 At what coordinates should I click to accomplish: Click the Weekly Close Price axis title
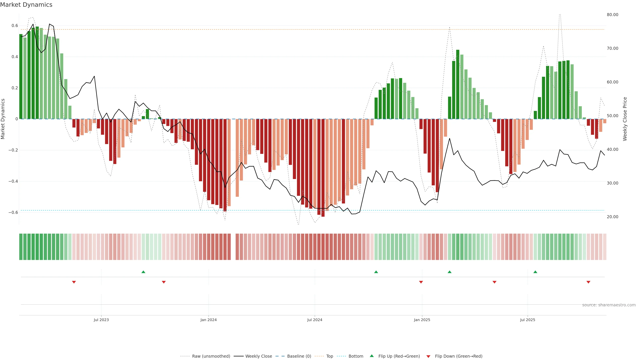tap(625, 119)
